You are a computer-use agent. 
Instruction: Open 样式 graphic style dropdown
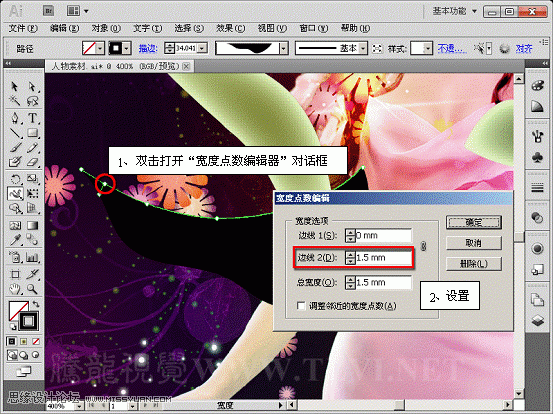pyautogui.click(x=427, y=48)
